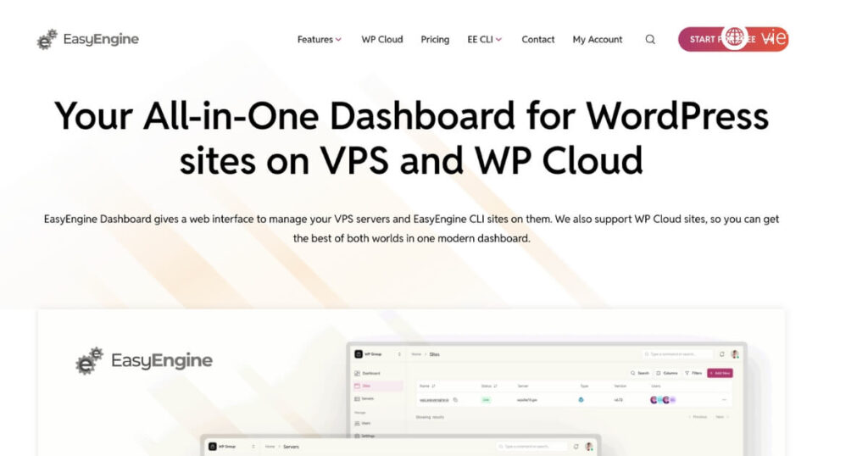This screenshot has height=456, width=868.
Task: Open Filters in the Sites preview
Action: click(693, 373)
